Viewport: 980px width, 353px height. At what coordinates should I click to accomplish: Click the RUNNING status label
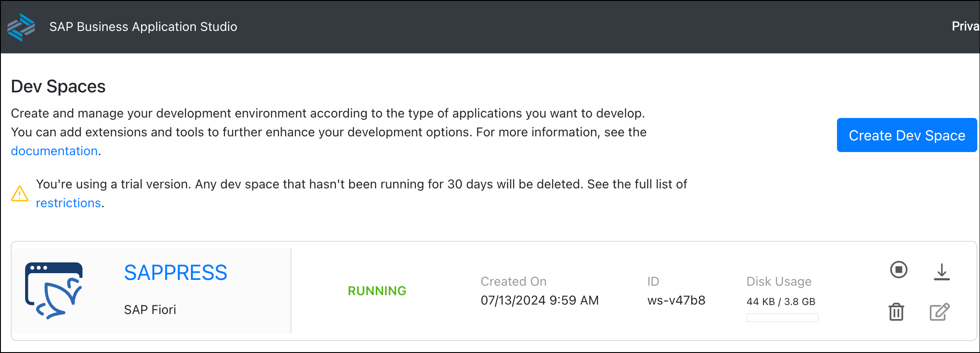[377, 291]
